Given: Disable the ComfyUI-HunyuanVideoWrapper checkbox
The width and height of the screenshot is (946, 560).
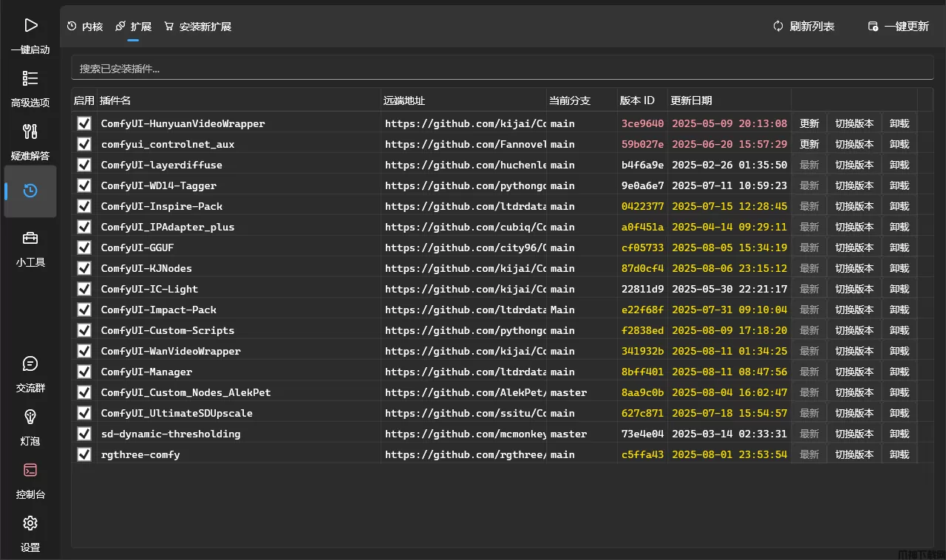Looking at the screenshot, I should click(84, 123).
